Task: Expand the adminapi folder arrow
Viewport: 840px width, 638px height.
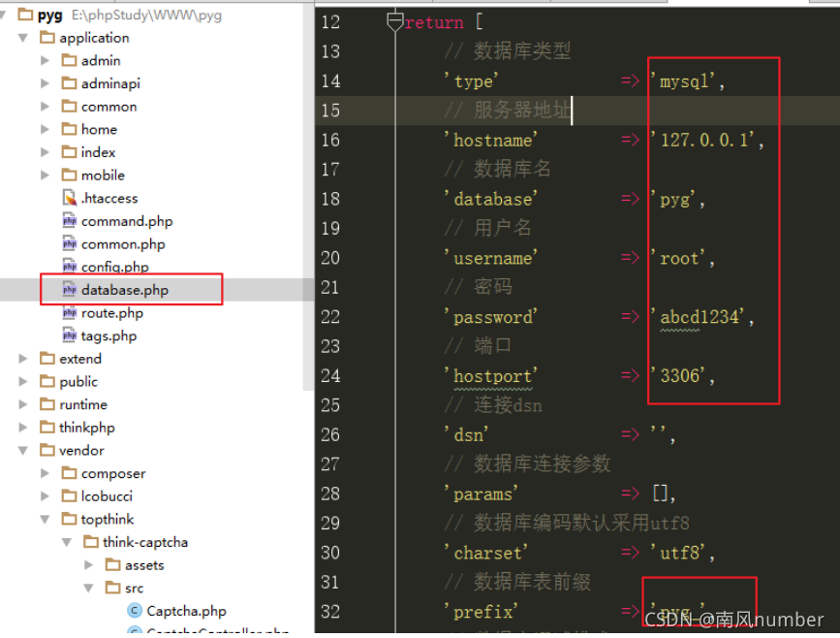Action: [45, 83]
